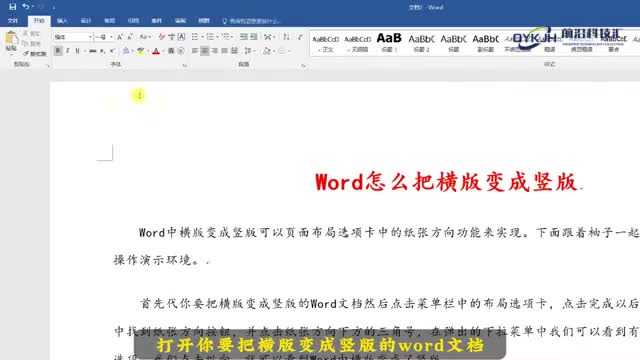
Task: Decrease the paragraph indent
Action: (244, 37)
